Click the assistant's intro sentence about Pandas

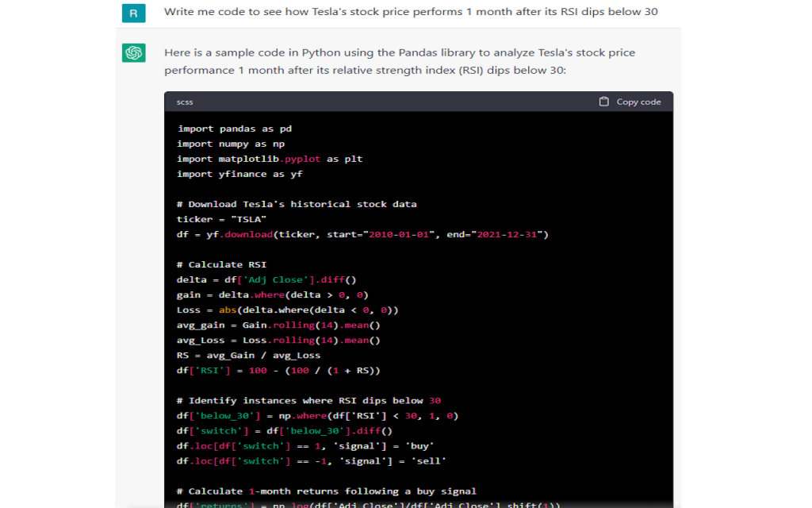pyautogui.click(x=399, y=61)
